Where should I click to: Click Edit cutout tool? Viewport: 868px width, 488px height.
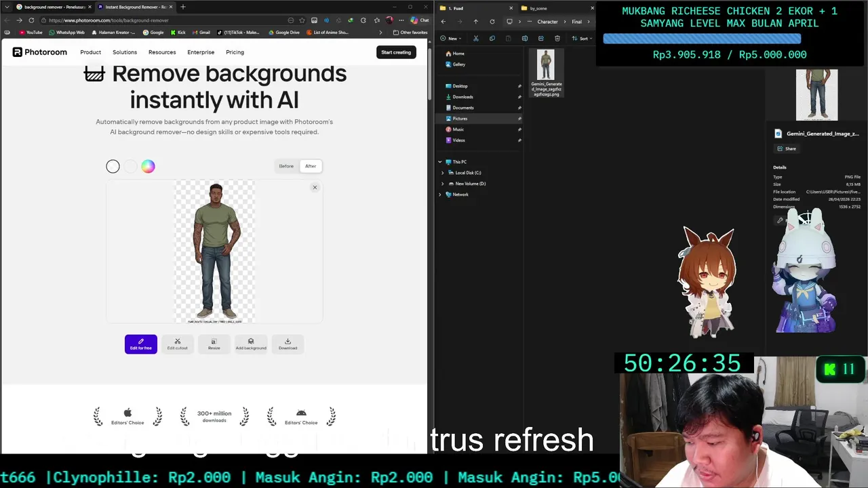pyautogui.click(x=178, y=344)
